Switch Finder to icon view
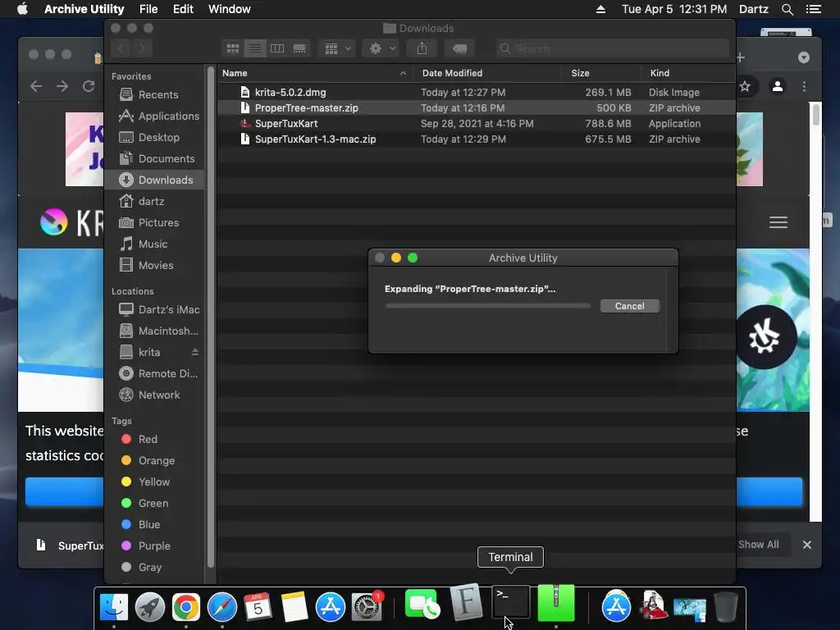 click(x=232, y=48)
